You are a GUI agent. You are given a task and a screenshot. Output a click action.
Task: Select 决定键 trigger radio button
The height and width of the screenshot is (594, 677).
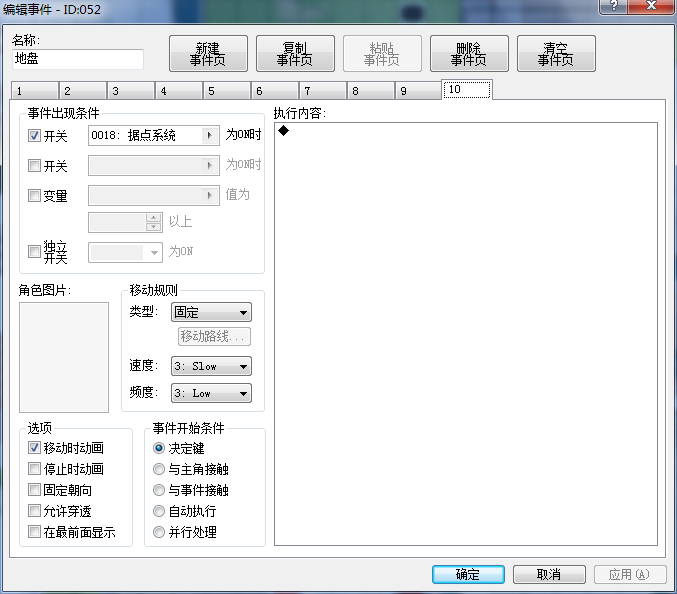click(x=159, y=448)
